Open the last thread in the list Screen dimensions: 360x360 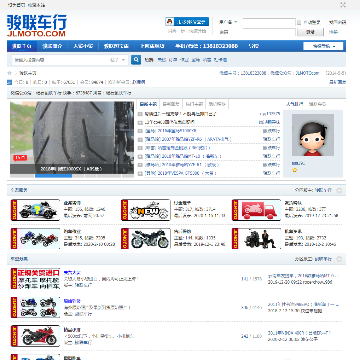pyautogui.click(x=180, y=173)
